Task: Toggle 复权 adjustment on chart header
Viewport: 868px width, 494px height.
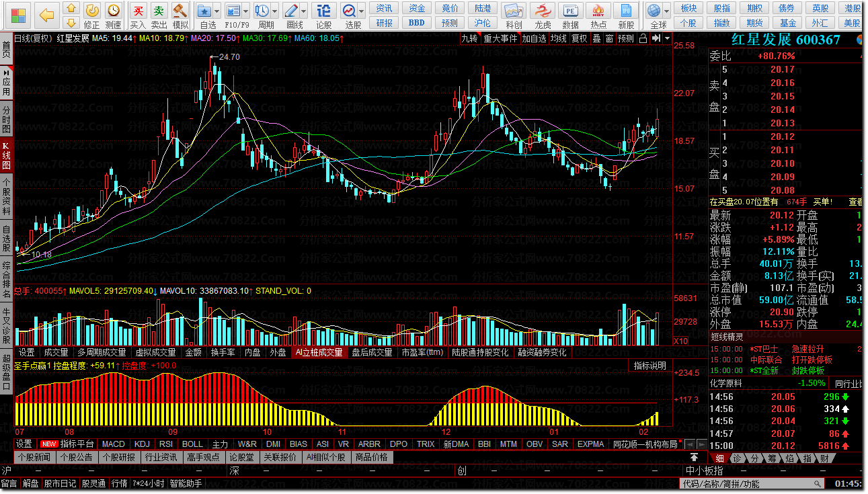Action: 579,38
